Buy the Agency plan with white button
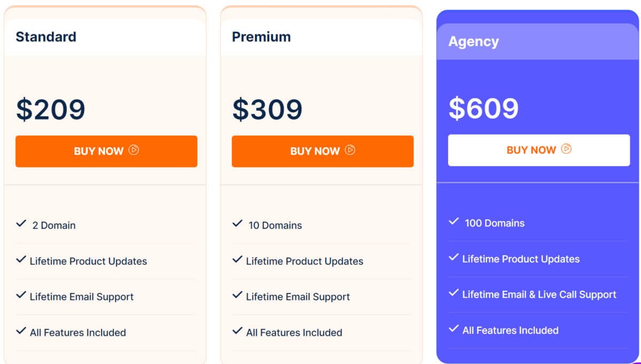Screen dimensions: 641x364 pyautogui.click(x=539, y=150)
